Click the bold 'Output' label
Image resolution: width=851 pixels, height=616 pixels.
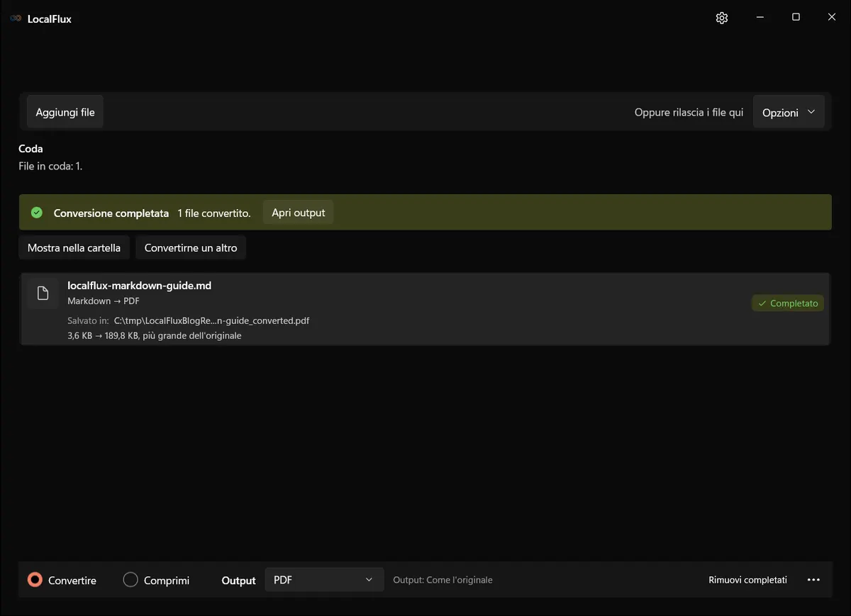(239, 581)
